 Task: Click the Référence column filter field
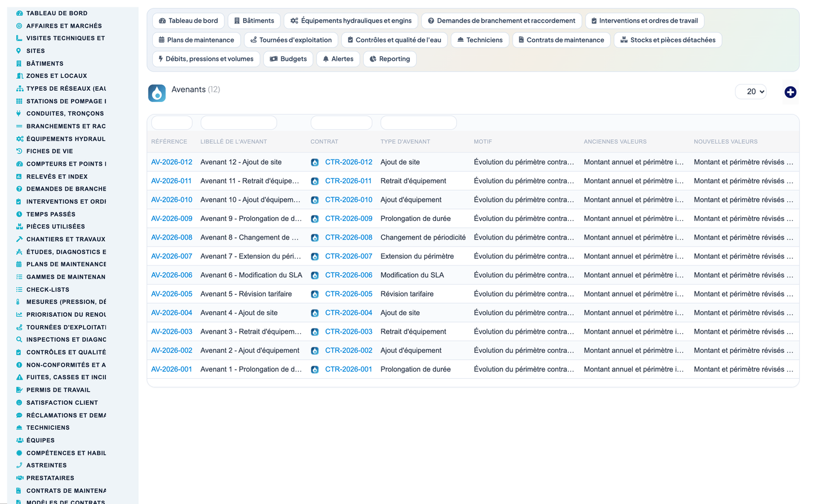click(172, 122)
